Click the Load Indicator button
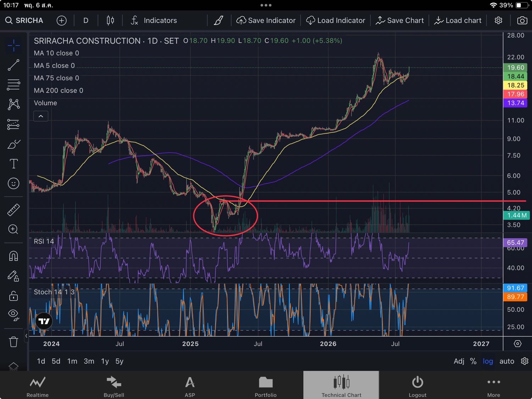Screen dimensions: 532x399 (x=336, y=21)
